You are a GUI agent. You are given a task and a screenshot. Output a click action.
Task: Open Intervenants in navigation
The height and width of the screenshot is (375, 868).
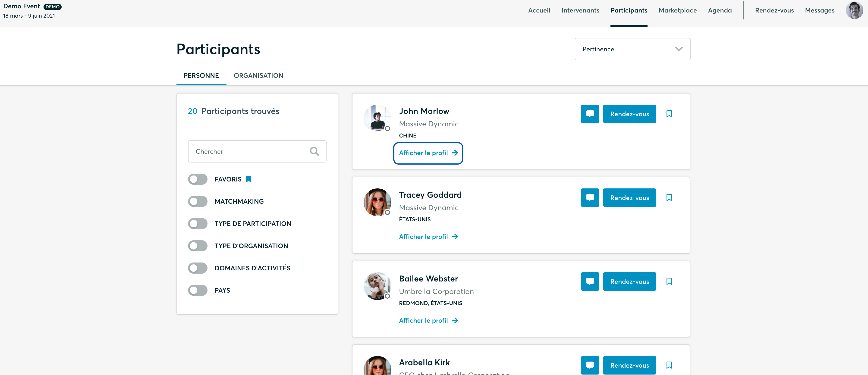tap(580, 10)
